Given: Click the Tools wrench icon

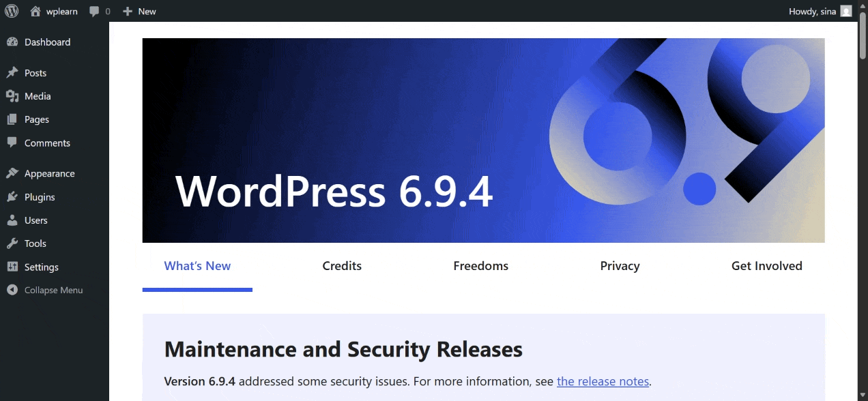Looking at the screenshot, I should (x=12, y=243).
